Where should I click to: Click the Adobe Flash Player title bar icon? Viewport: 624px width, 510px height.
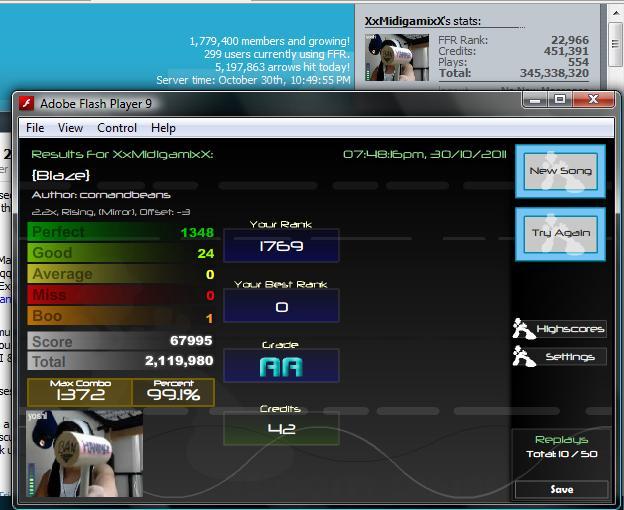(27, 104)
